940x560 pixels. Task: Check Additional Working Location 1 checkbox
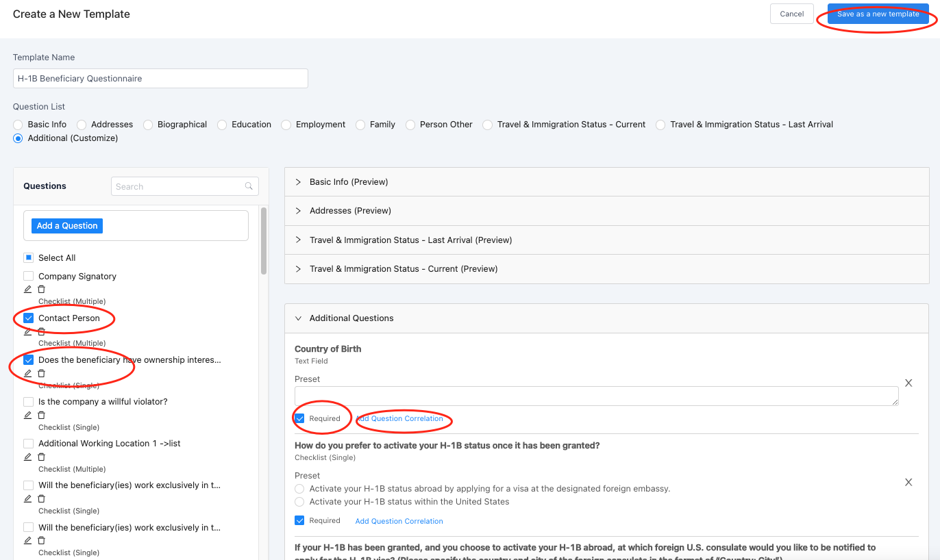coord(29,444)
